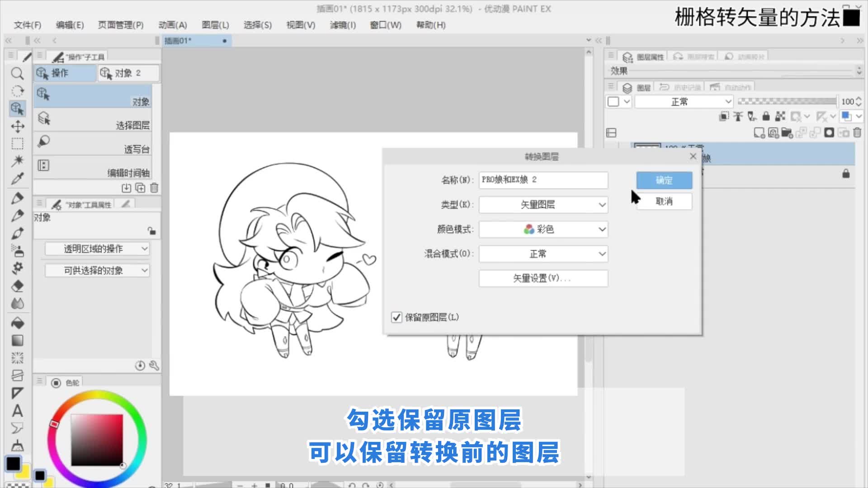Select the Eraser tool
The height and width of the screenshot is (488, 868).
tap(17, 286)
